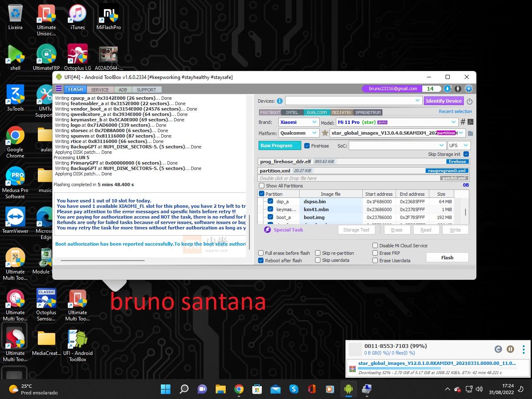Open iTunes desktop shortcut
532x399 pixels.
tap(78, 18)
